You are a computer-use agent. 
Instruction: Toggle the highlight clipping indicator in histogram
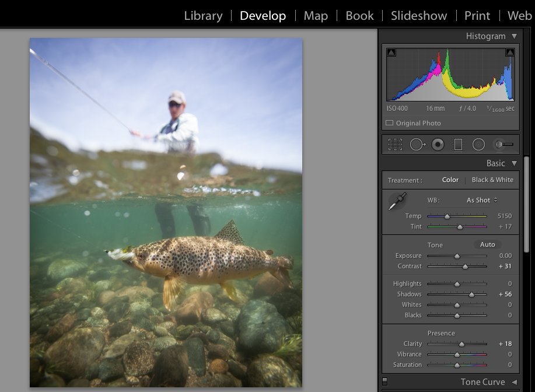510,52
